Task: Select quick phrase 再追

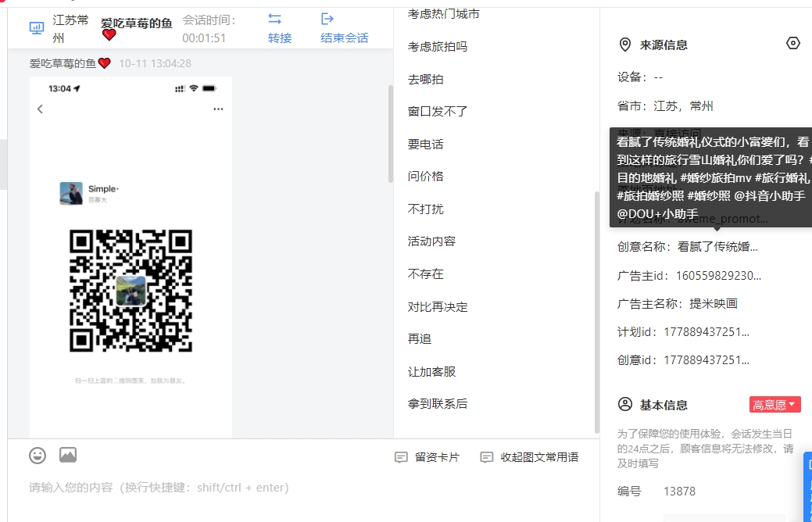Action: point(420,338)
